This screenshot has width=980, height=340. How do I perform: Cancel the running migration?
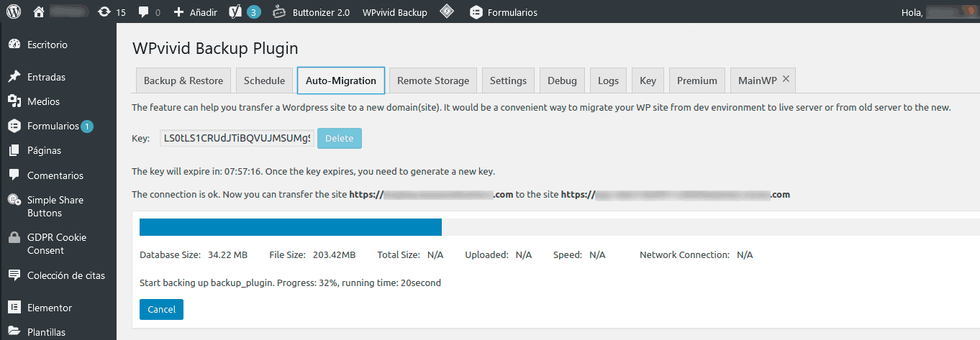161,309
